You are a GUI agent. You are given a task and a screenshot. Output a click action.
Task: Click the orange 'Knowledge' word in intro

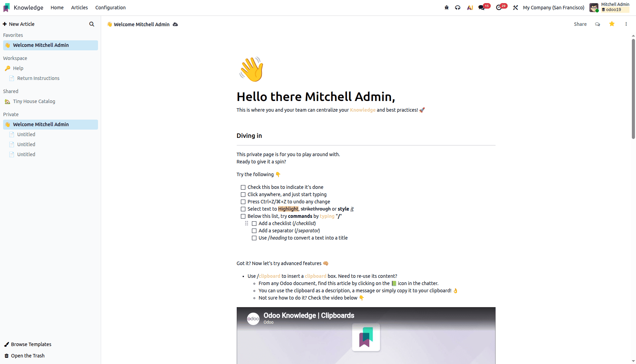tap(363, 110)
